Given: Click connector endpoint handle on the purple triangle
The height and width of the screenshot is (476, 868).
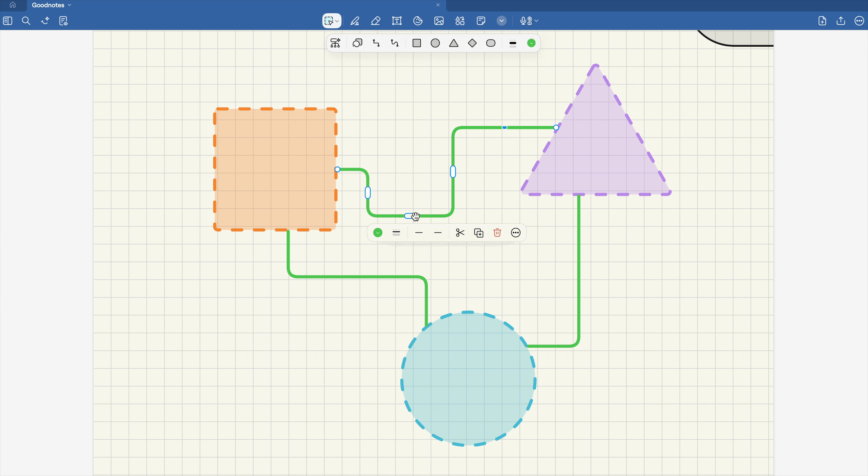Looking at the screenshot, I should (556, 127).
